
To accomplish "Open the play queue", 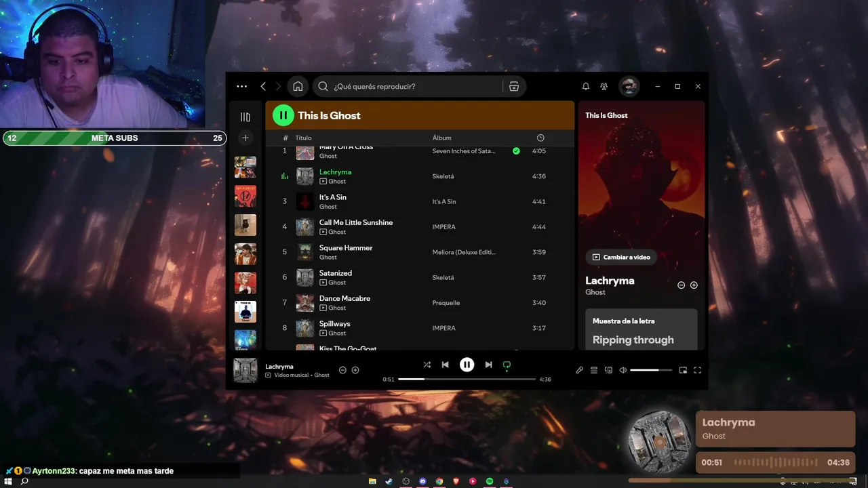I will tap(594, 370).
